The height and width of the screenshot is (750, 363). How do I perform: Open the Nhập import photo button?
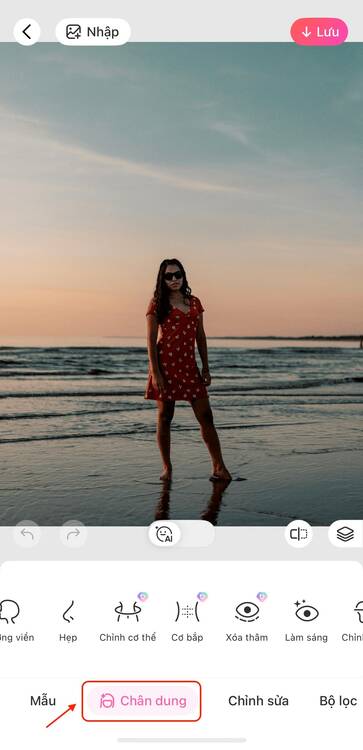[x=93, y=32]
